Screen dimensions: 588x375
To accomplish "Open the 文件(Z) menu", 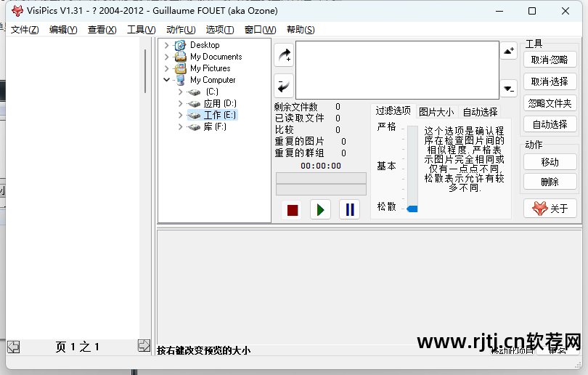I will [x=25, y=29].
